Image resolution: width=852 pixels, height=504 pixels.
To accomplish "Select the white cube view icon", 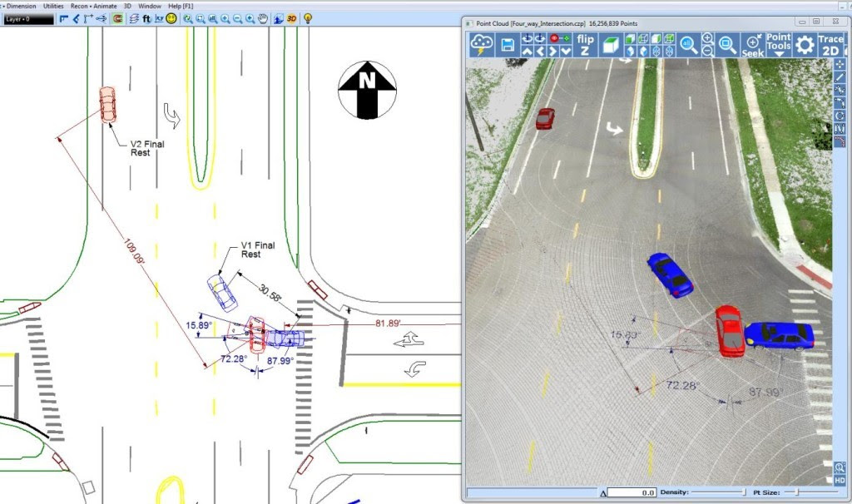I will (610, 45).
